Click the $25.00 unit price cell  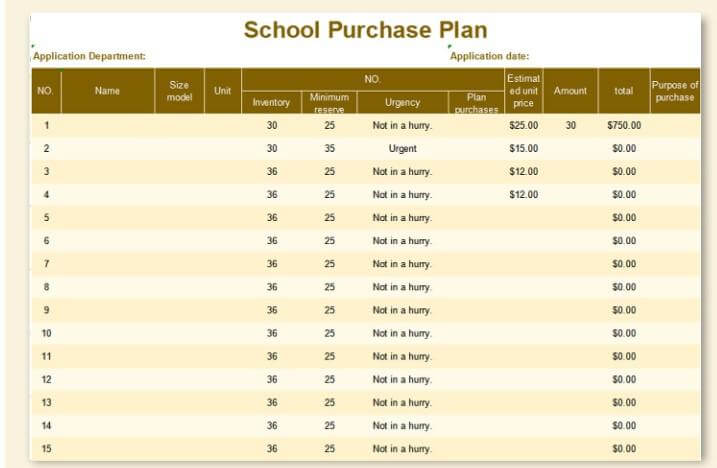click(x=524, y=126)
